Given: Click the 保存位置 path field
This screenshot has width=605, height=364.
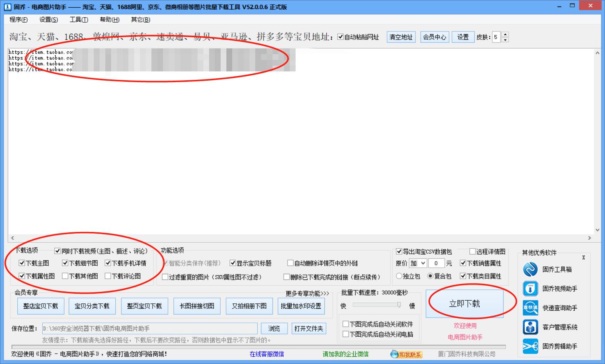Looking at the screenshot, I should [150, 328].
